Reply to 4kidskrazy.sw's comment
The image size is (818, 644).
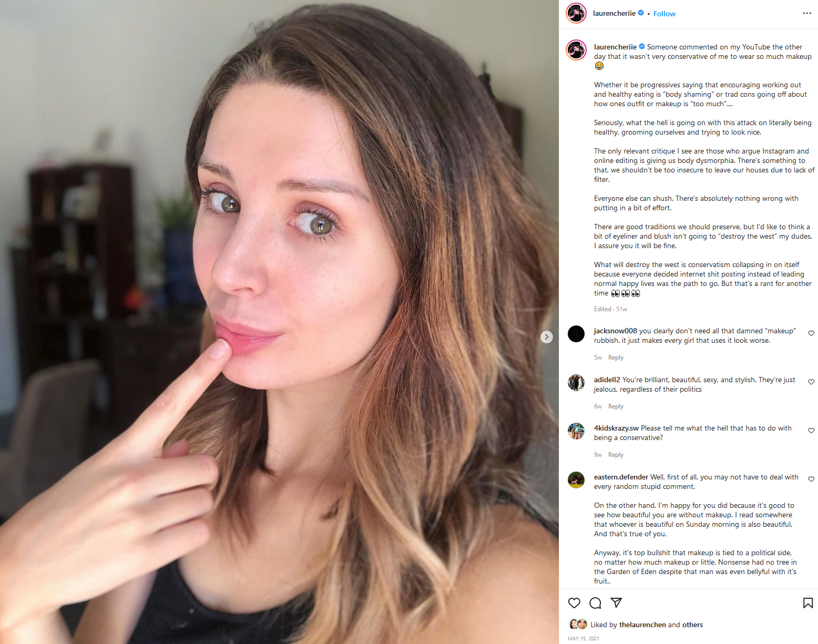(616, 455)
